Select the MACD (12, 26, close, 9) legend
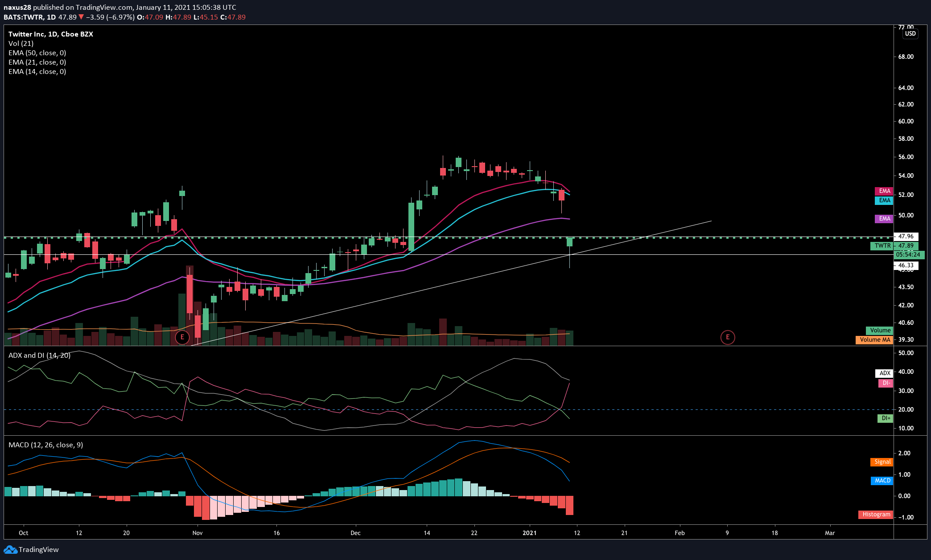 coord(45,445)
